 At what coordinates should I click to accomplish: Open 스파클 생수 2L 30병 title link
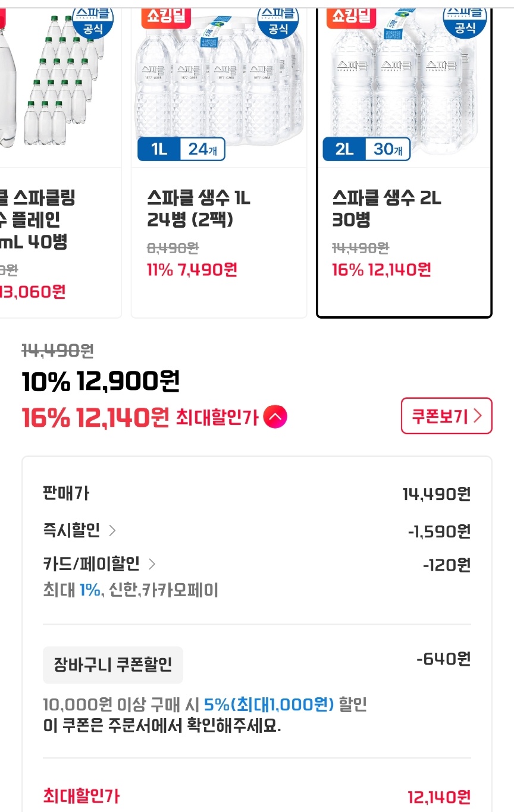[387, 209]
